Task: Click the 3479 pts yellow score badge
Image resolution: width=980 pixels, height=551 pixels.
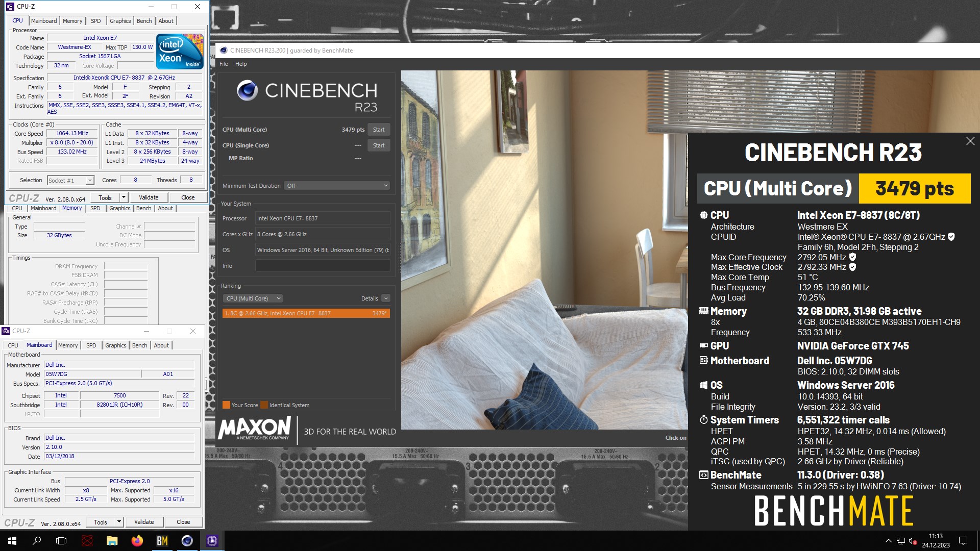Action: 915,188
